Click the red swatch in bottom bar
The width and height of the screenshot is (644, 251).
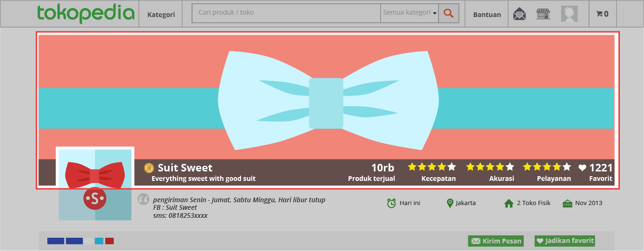coord(109,241)
